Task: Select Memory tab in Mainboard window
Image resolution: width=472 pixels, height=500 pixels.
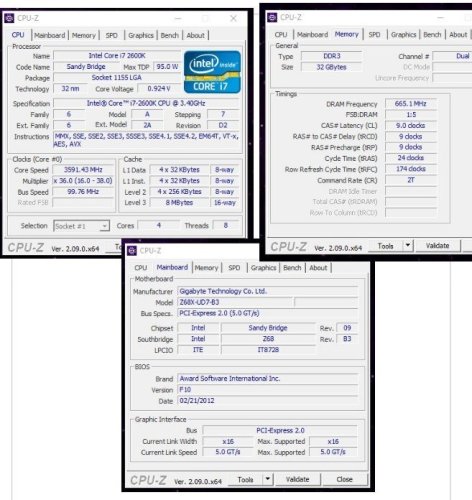Action: tap(206, 268)
